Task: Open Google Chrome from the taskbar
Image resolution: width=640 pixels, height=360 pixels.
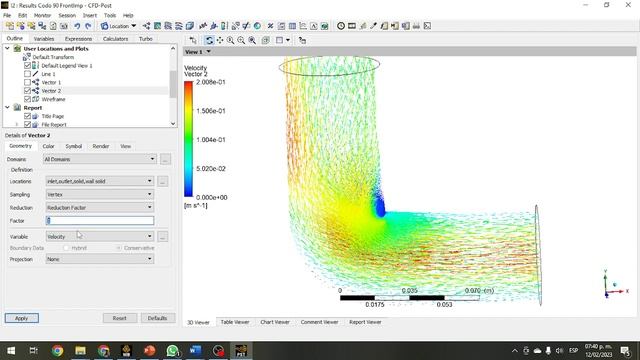Action: tap(58, 351)
